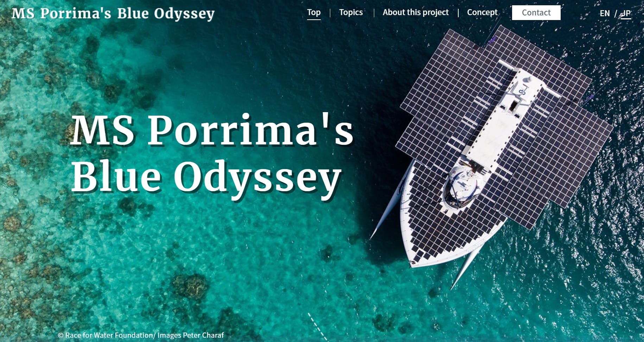644x342 pixels.
Task: Open the Topics section link
Action: (x=351, y=13)
